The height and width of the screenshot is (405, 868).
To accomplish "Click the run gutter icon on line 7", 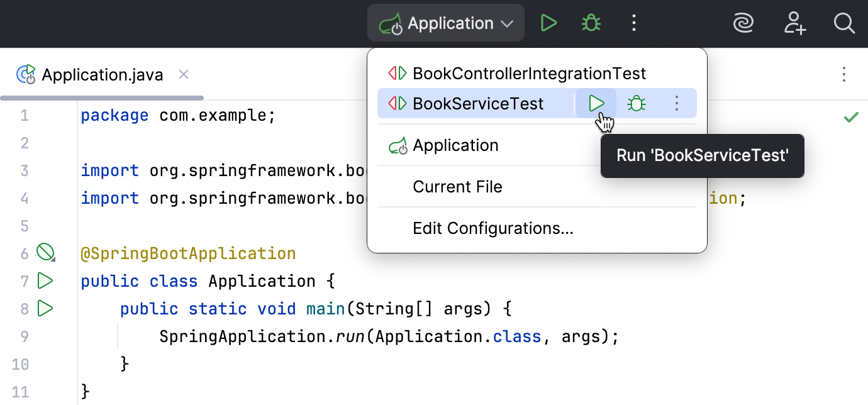I will coord(45,280).
